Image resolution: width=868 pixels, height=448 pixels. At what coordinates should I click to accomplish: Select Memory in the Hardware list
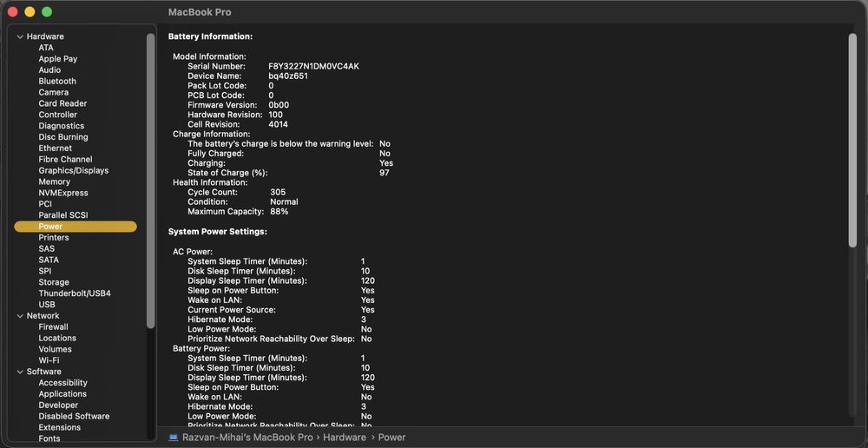click(x=54, y=181)
